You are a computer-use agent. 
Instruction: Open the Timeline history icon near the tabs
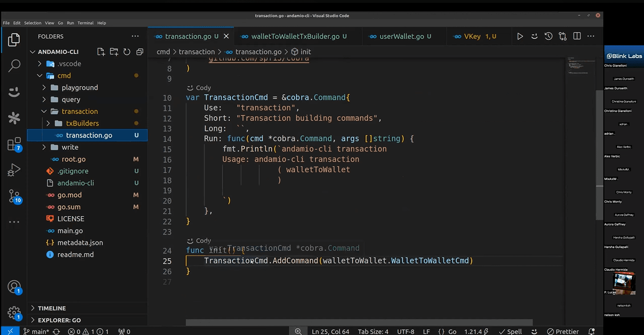point(547,36)
